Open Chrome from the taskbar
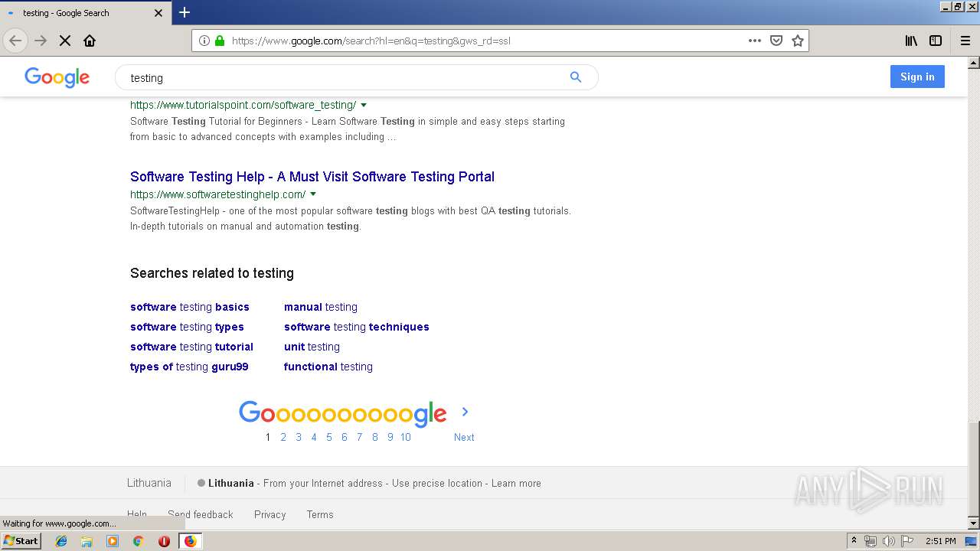Viewport: 980px width, 551px height. [x=139, y=541]
